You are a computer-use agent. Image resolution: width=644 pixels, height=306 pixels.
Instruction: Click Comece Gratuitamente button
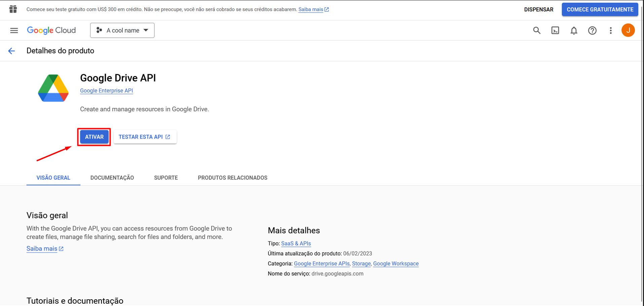[600, 9]
